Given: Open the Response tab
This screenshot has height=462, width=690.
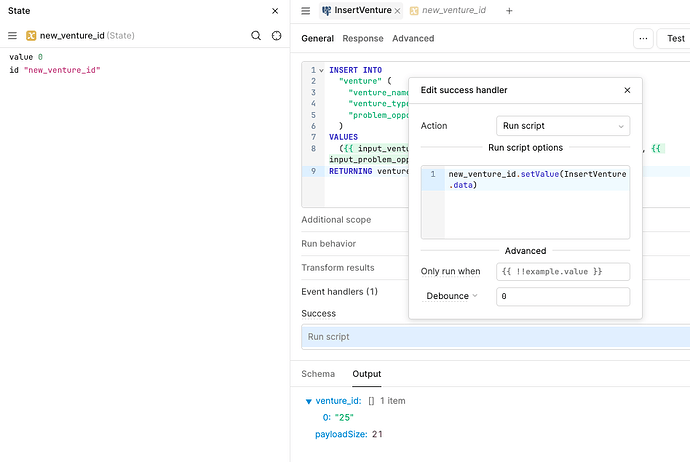Looking at the screenshot, I should 362,39.
